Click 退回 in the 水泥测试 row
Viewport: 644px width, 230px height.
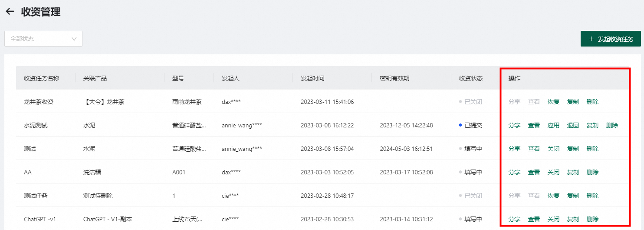(573, 125)
